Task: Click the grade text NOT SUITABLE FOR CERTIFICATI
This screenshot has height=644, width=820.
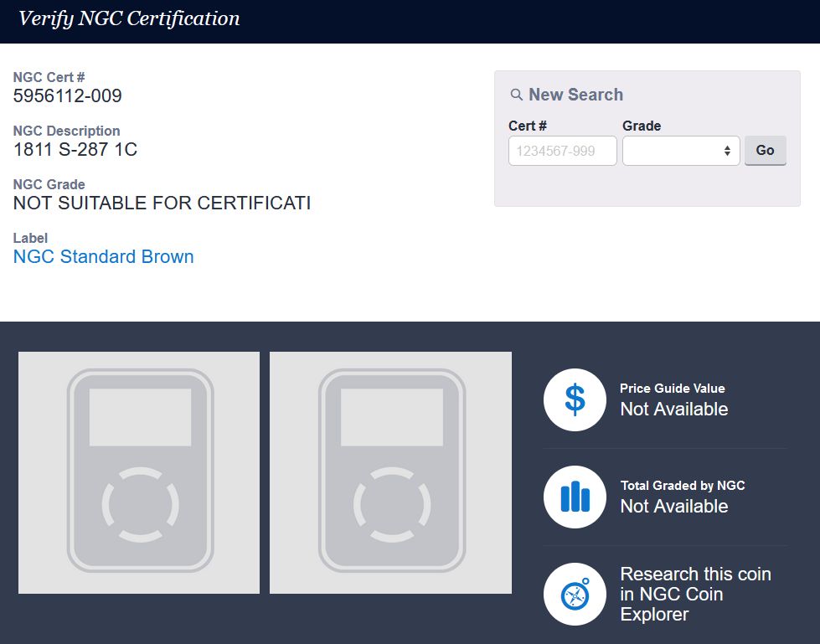Action: click(x=162, y=203)
